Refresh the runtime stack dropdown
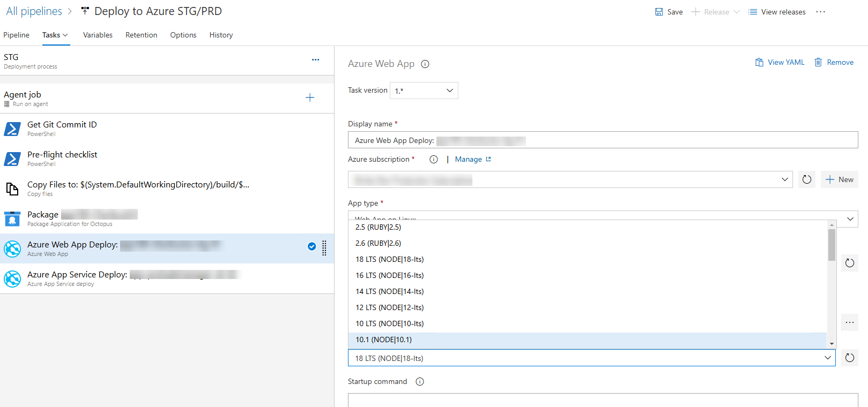This screenshot has width=868, height=407. tap(850, 358)
